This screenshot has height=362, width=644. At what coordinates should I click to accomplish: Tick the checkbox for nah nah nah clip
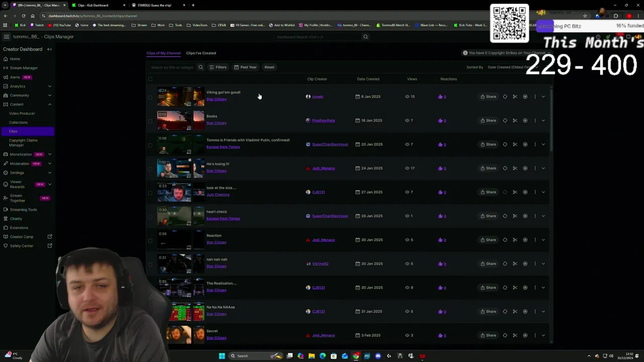[150, 264]
